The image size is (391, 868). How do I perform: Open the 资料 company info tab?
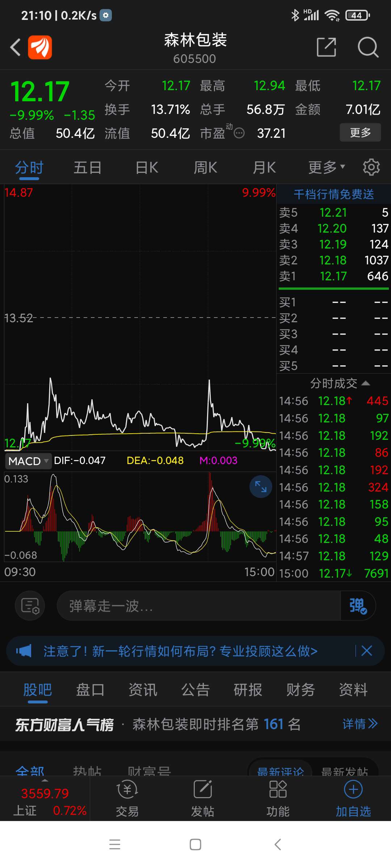coord(353,690)
